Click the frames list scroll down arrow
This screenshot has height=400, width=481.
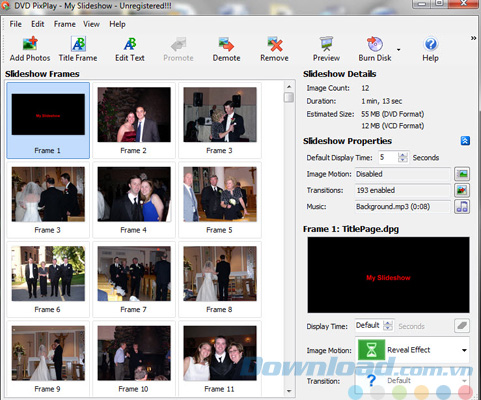point(289,391)
